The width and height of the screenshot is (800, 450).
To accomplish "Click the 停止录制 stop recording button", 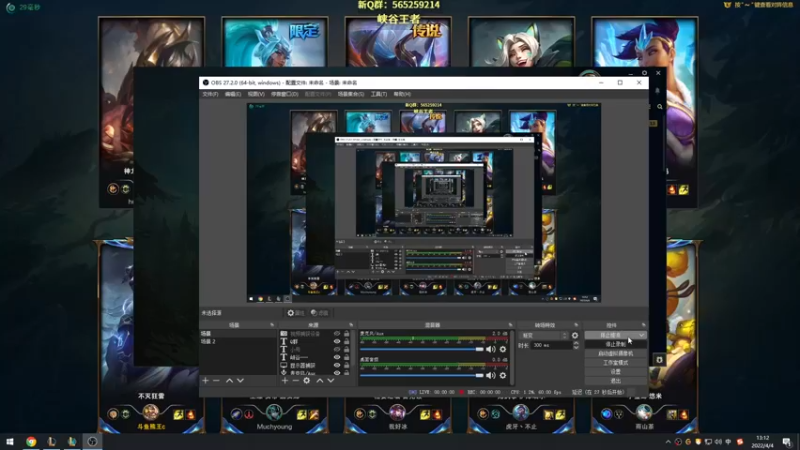I will (x=615, y=344).
